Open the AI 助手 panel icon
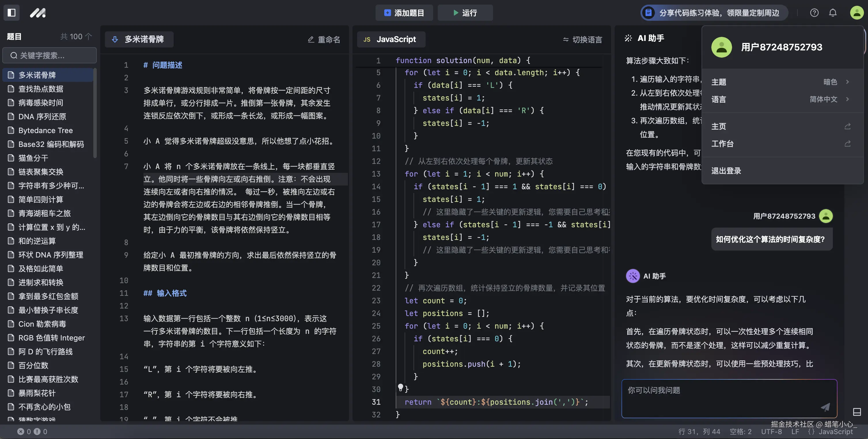 [628, 38]
